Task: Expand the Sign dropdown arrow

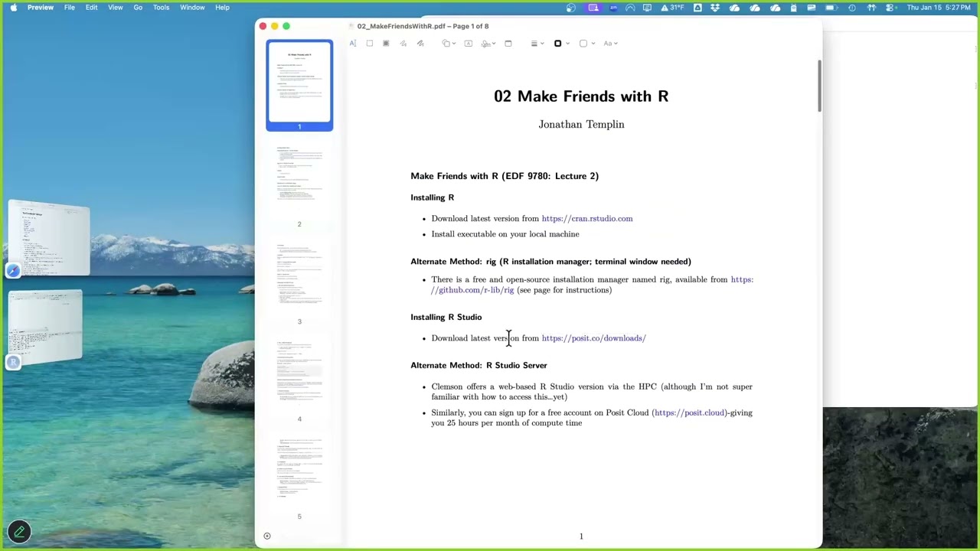Action: pyautogui.click(x=494, y=44)
